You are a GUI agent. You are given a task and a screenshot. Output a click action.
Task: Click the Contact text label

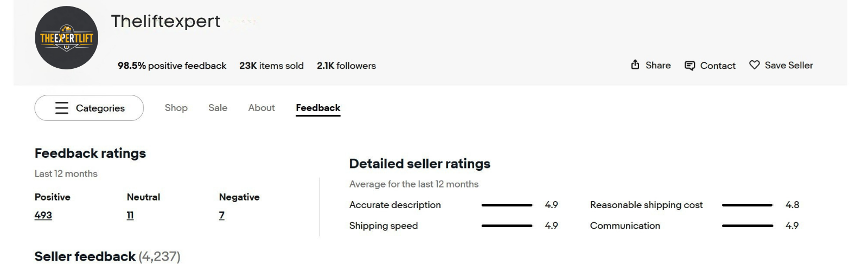point(718,66)
